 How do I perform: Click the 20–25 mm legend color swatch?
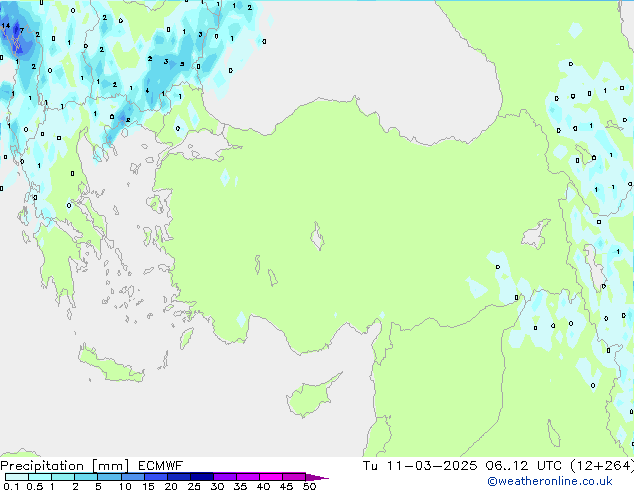[x=178, y=477]
